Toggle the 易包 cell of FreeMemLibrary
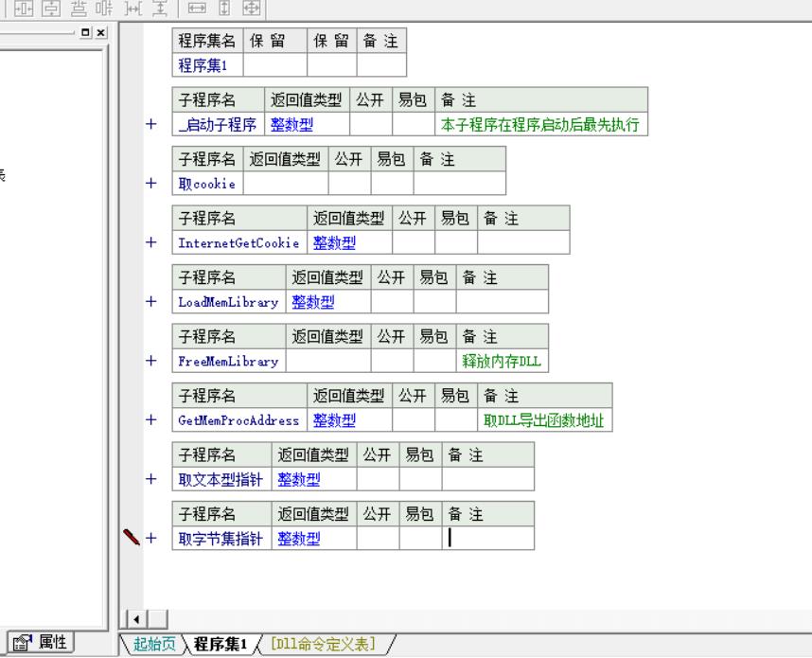Image resolution: width=812 pixels, height=658 pixels. (434, 361)
